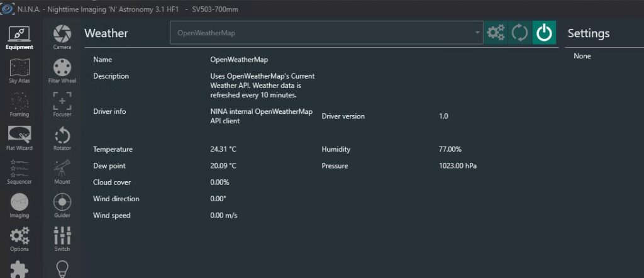Click the refresh device list button
Viewport: 644px width, 278px height.
[520, 33]
